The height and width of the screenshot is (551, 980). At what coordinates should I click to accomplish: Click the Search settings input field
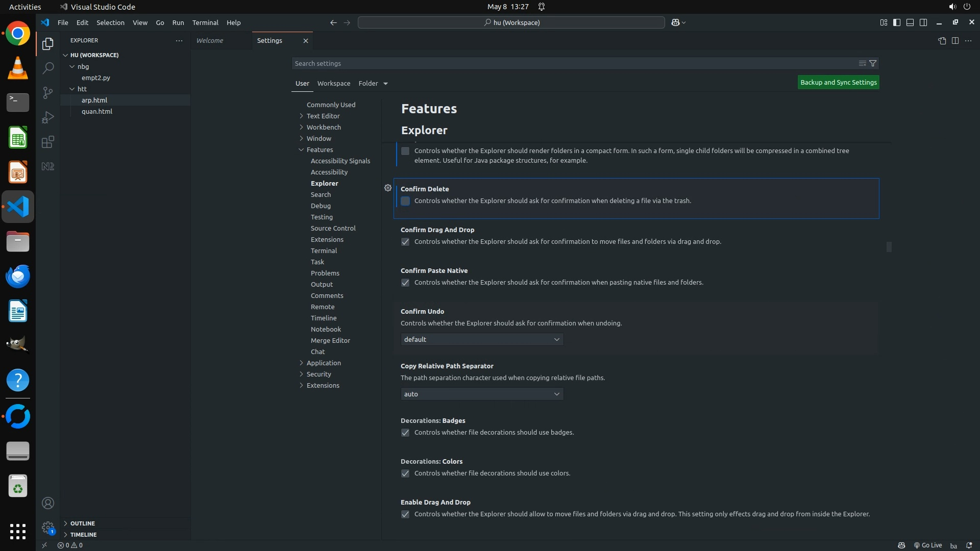pyautogui.click(x=572, y=63)
